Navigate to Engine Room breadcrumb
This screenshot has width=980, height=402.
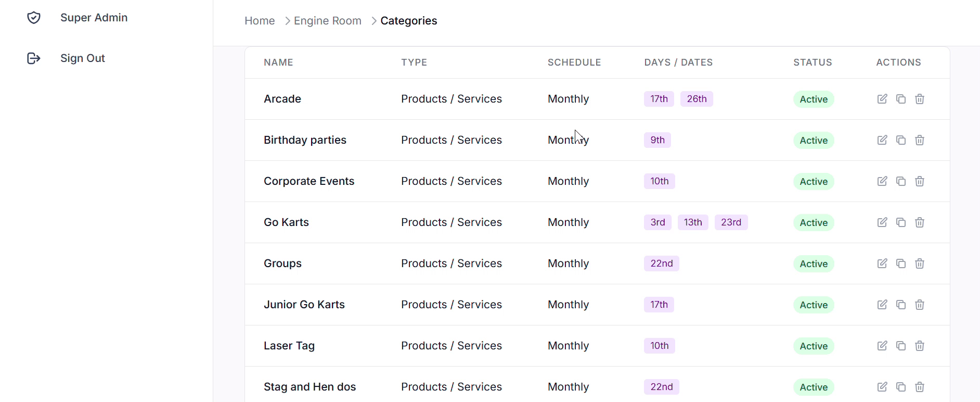pos(327,21)
